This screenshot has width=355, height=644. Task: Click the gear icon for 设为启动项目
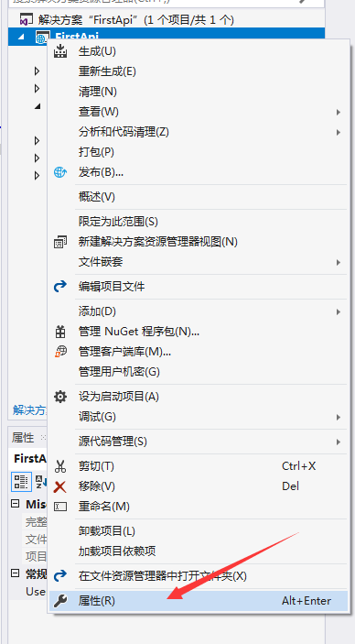(x=60, y=397)
